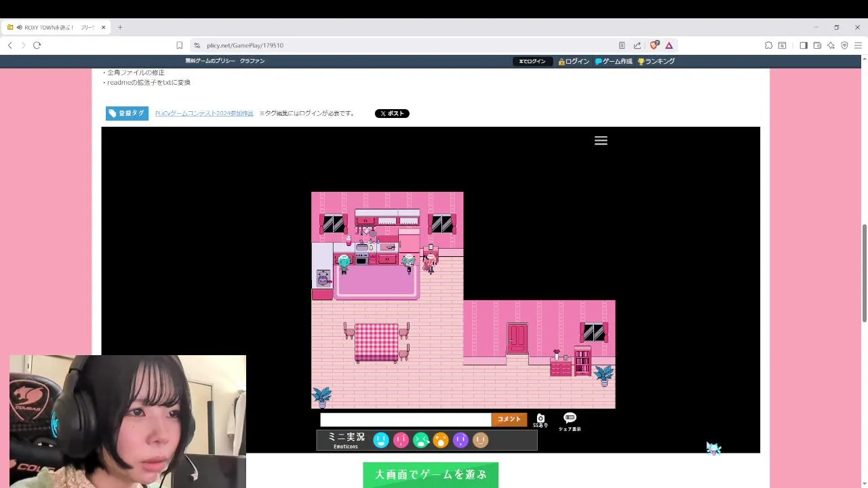868x488 pixels.
Task: Open the ログイン menu item
Action: point(574,61)
